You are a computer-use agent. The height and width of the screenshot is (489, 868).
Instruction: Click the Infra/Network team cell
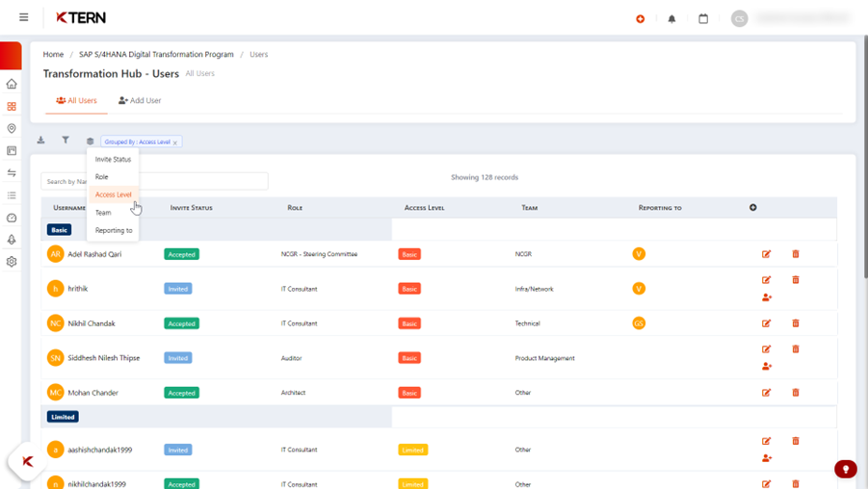tap(534, 289)
